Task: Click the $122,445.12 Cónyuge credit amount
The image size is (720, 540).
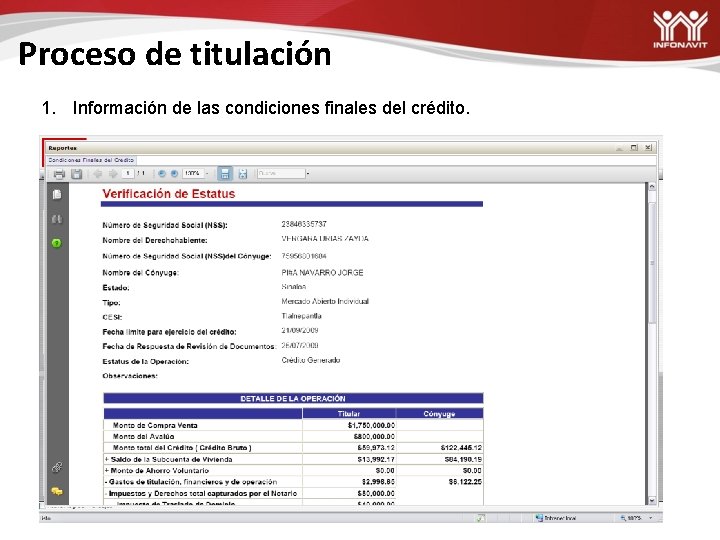Action: (461, 448)
